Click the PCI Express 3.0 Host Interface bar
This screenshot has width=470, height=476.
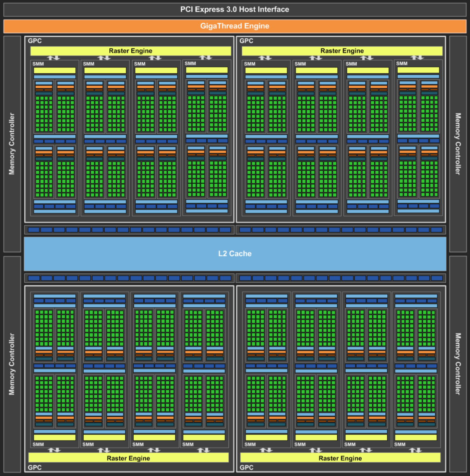point(235,10)
